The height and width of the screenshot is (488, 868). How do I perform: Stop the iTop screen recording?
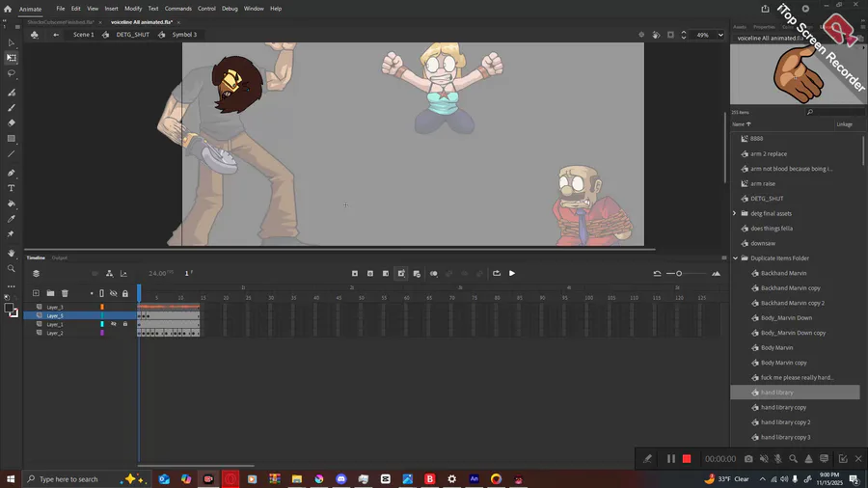(x=687, y=459)
